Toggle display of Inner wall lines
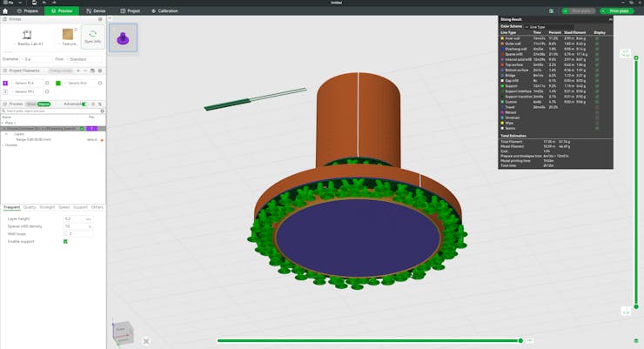Screen dimensions: 644x349 click(598, 37)
